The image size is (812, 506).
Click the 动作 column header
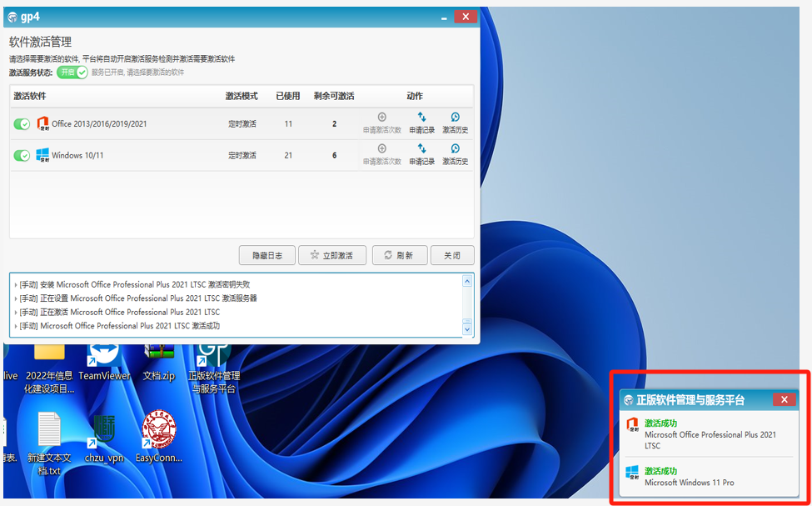point(415,96)
